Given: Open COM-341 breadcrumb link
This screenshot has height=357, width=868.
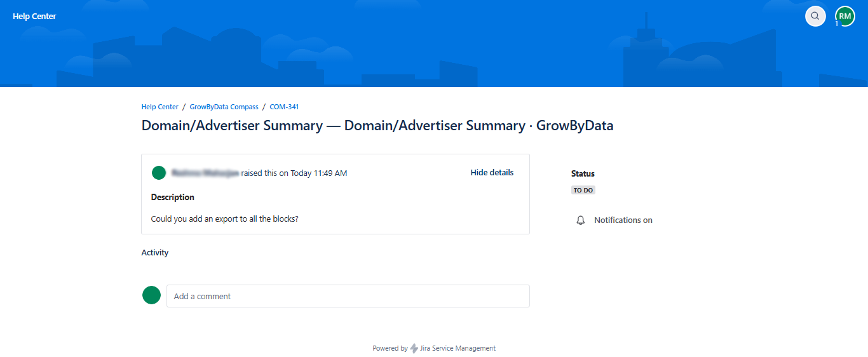Looking at the screenshot, I should (x=284, y=107).
